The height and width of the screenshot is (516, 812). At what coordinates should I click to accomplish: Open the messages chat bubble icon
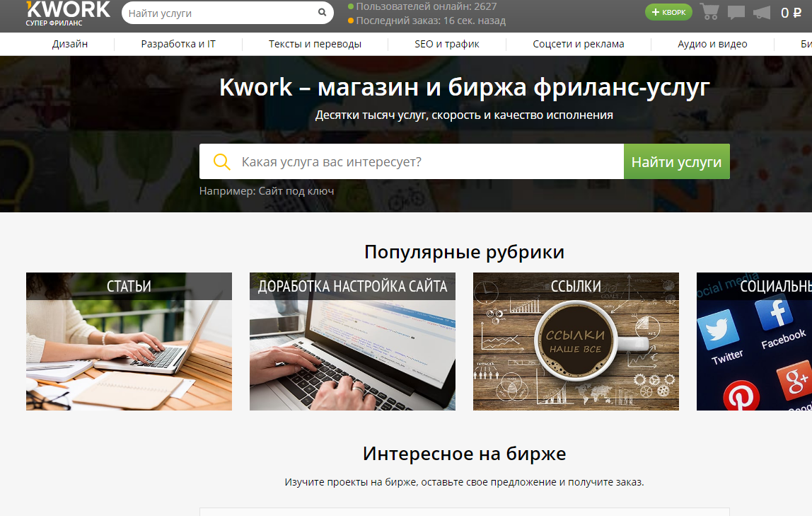pyautogui.click(x=736, y=11)
